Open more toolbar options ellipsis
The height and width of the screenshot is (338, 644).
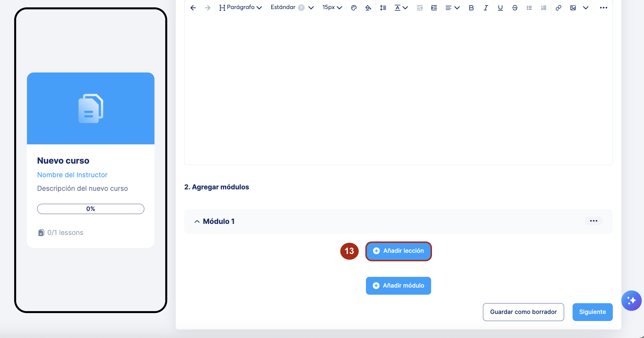(x=603, y=8)
